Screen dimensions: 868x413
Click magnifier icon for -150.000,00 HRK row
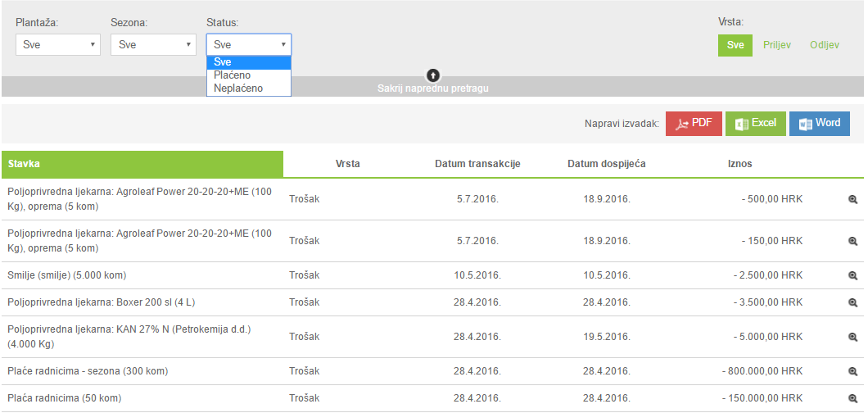tap(852, 399)
